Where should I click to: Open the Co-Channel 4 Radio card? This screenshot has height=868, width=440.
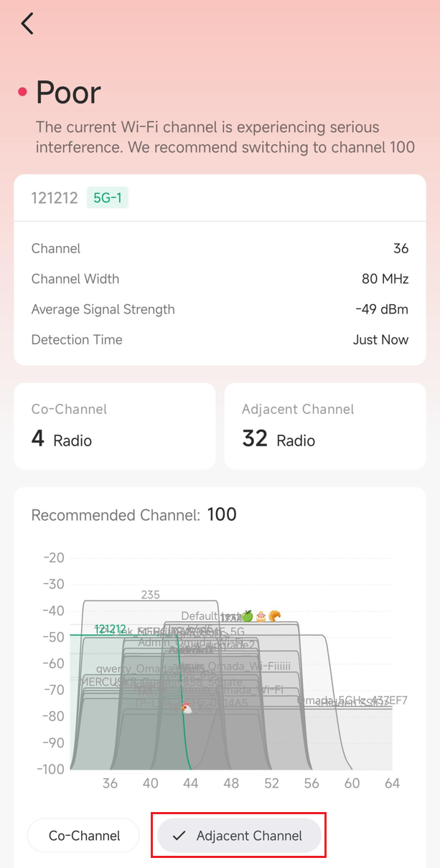[x=115, y=426]
